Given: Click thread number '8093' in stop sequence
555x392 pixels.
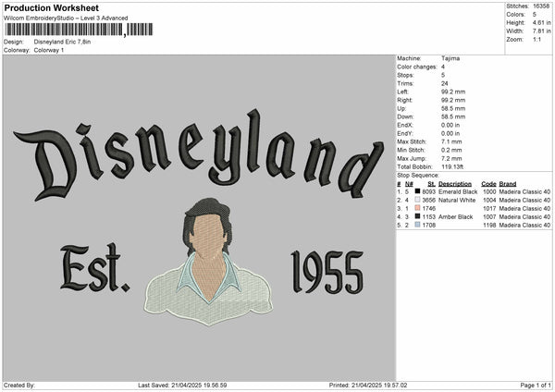Looking at the screenshot, I should click(x=428, y=191).
